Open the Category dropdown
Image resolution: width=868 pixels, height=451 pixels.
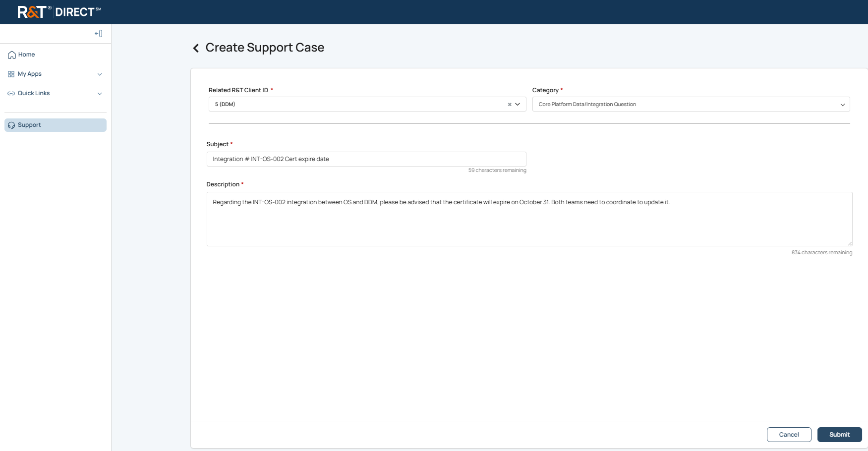pos(691,105)
